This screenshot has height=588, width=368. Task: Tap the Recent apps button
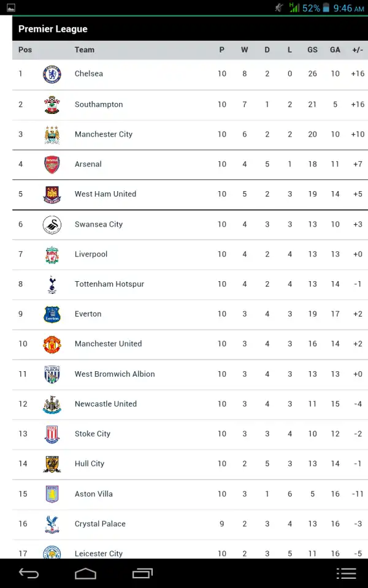[142, 574]
